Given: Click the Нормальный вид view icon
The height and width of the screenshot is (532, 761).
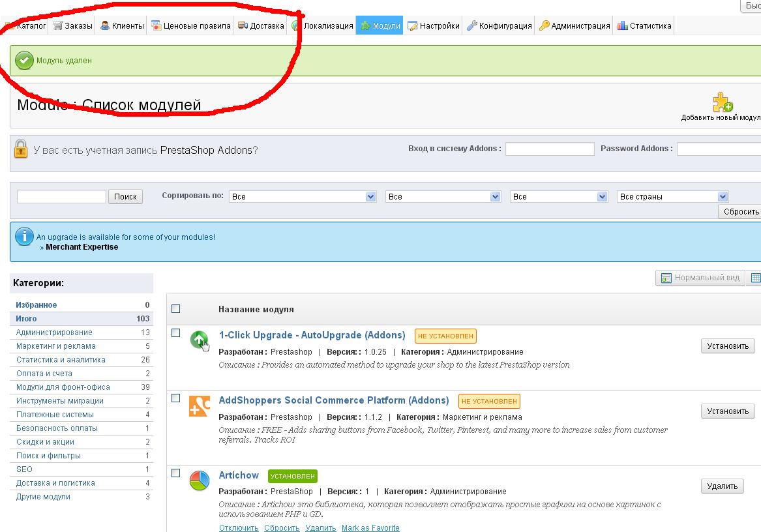Looking at the screenshot, I should [x=666, y=278].
